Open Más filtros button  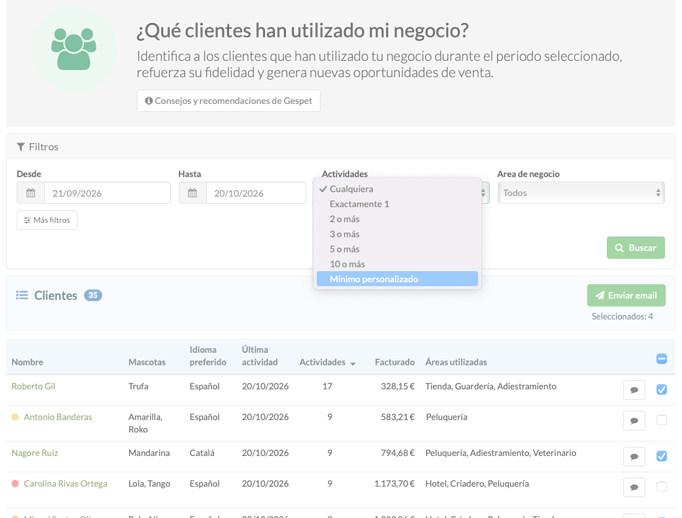tap(47, 220)
